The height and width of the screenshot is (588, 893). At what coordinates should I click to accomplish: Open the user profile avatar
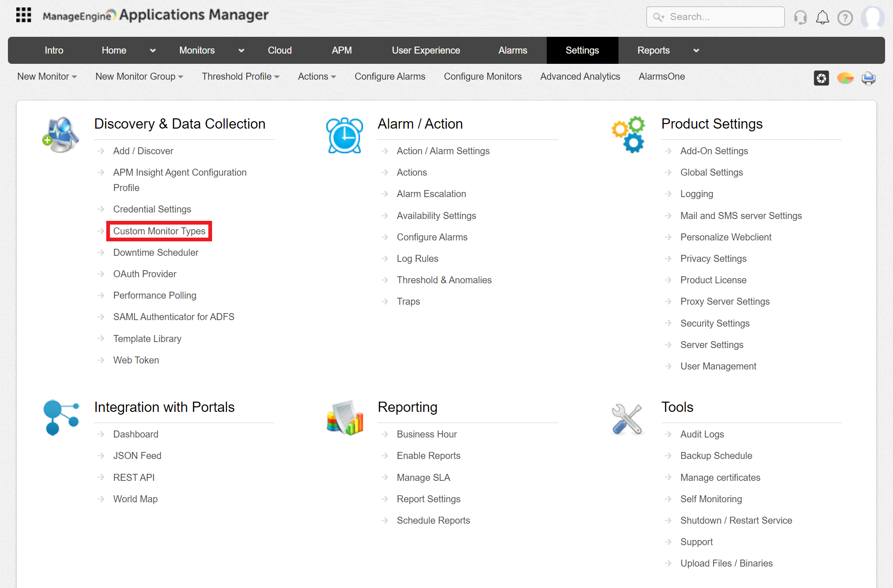(872, 18)
